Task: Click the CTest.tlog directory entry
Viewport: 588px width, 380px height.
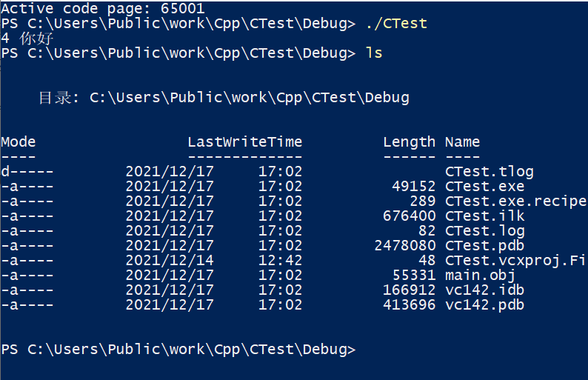Action: pyautogui.click(x=489, y=172)
